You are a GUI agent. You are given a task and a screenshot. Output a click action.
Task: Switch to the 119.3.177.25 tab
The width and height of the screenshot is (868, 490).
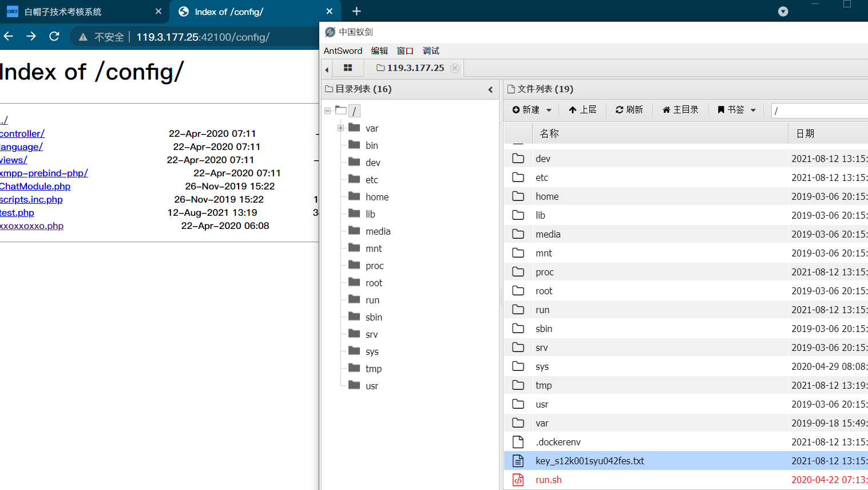pyautogui.click(x=410, y=68)
